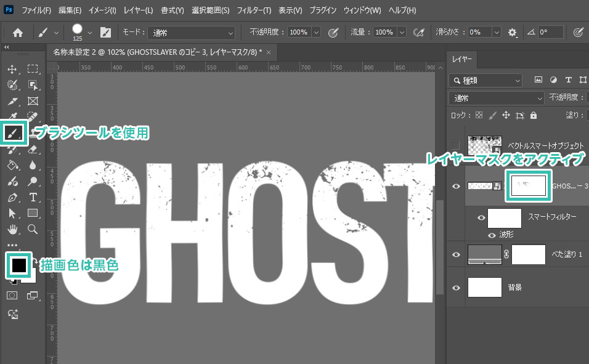Viewport: 589px width, 364px height.
Task: Open the レイヤー(L) menu
Action: (138, 10)
